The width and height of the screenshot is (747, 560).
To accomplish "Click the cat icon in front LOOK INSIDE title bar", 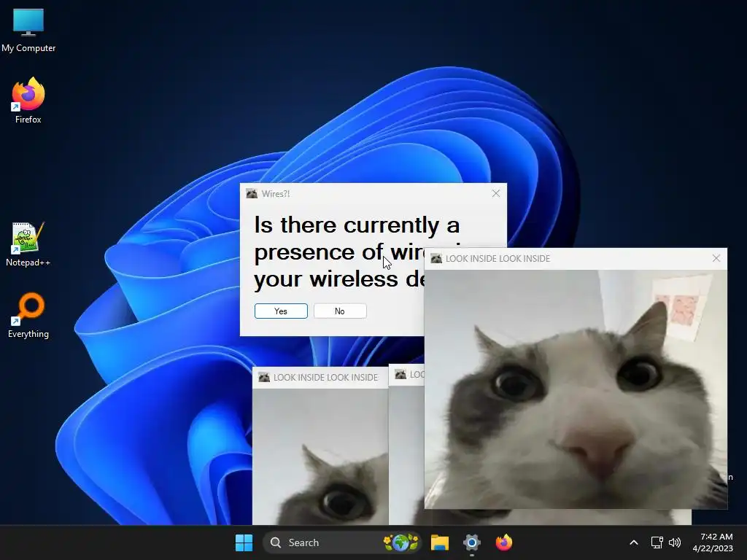I will pos(436,258).
